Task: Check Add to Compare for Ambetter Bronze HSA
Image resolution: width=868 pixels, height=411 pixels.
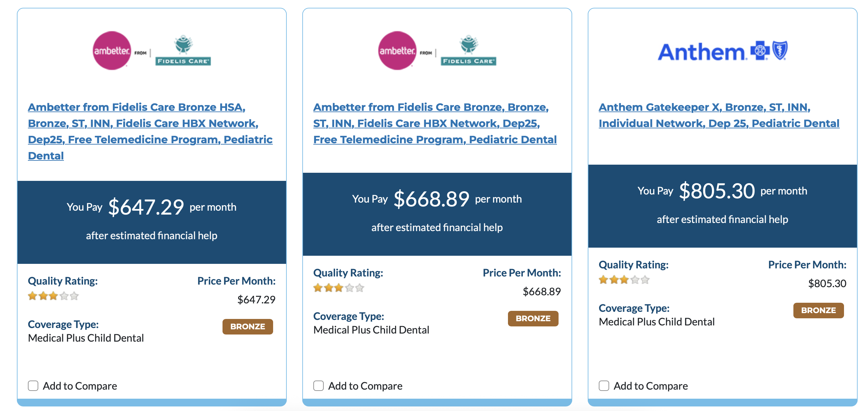Action: click(33, 386)
